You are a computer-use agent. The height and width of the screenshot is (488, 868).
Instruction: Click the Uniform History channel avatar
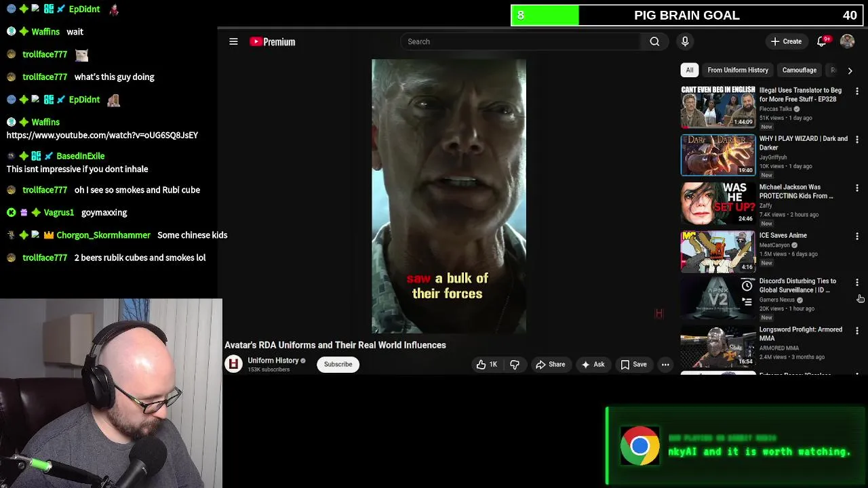coord(233,364)
